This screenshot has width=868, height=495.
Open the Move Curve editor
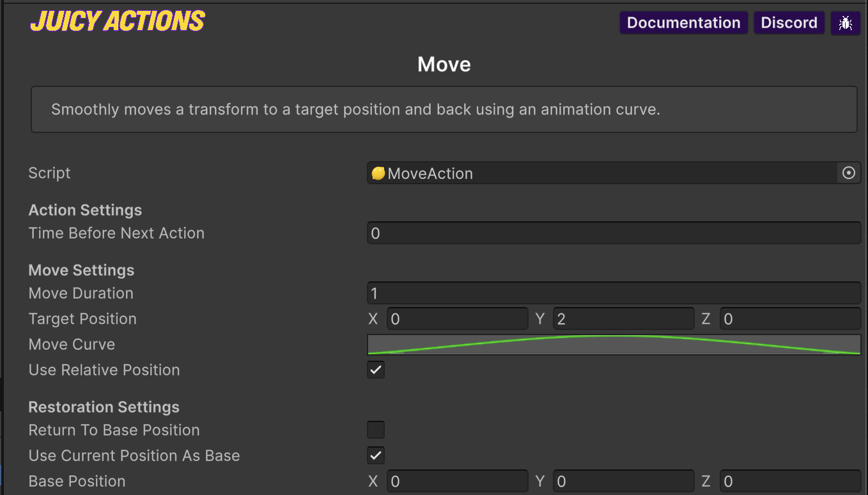pos(614,344)
